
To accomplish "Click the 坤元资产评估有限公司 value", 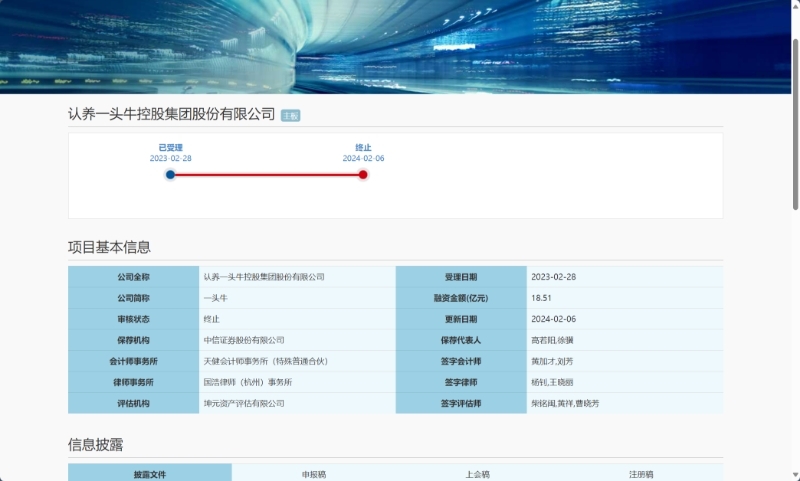I will pyautogui.click(x=244, y=403).
